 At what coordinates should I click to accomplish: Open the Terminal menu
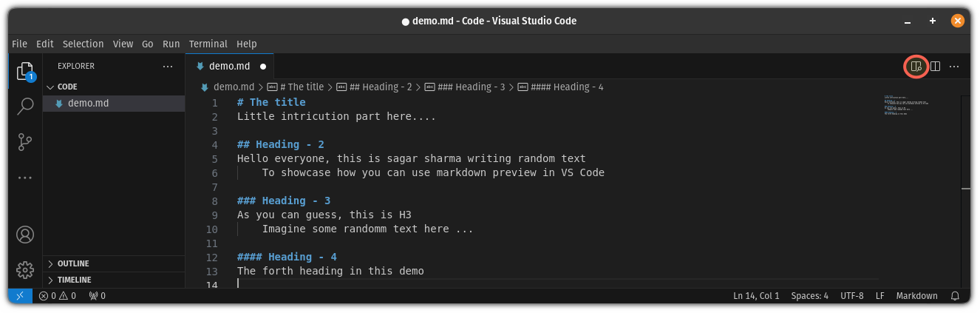208,44
